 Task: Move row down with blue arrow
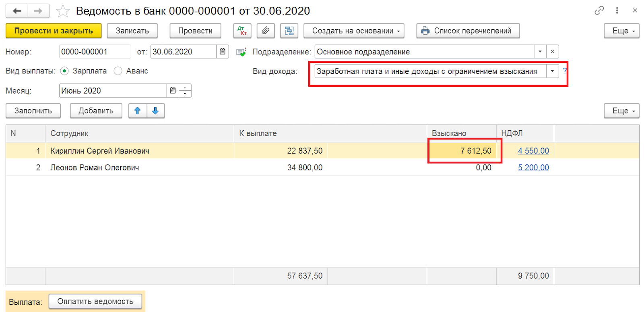[x=156, y=110]
